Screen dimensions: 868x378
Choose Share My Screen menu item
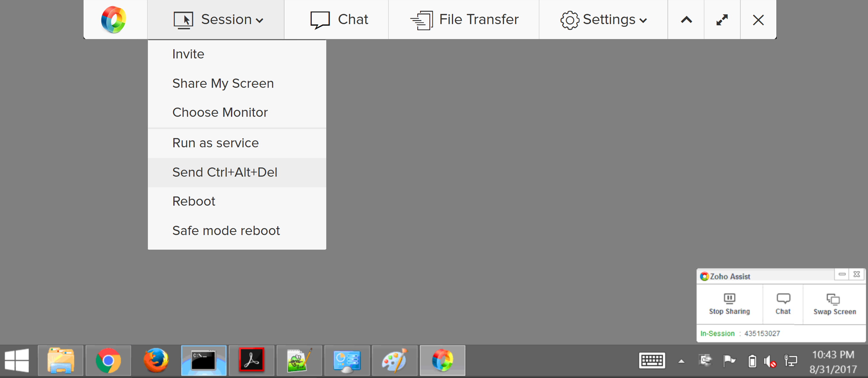[x=237, y=83]
